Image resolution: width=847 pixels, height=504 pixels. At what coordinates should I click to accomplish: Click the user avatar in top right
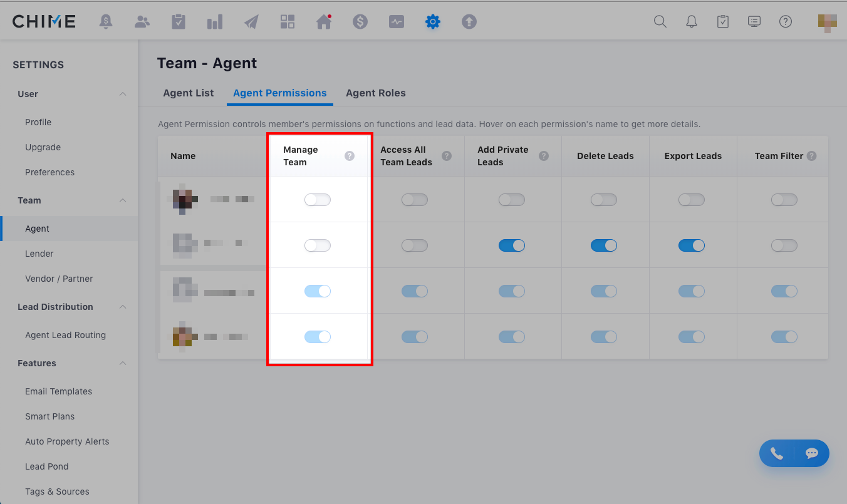point(827,23)
